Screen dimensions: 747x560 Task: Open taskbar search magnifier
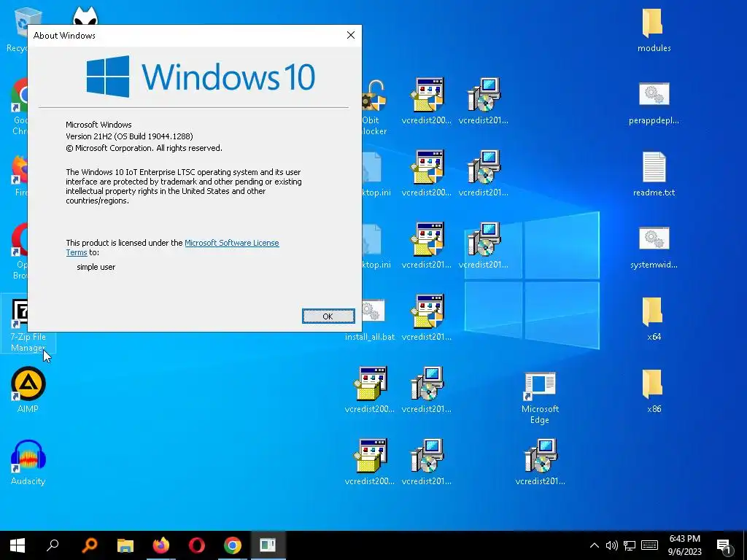pos(53,545)
